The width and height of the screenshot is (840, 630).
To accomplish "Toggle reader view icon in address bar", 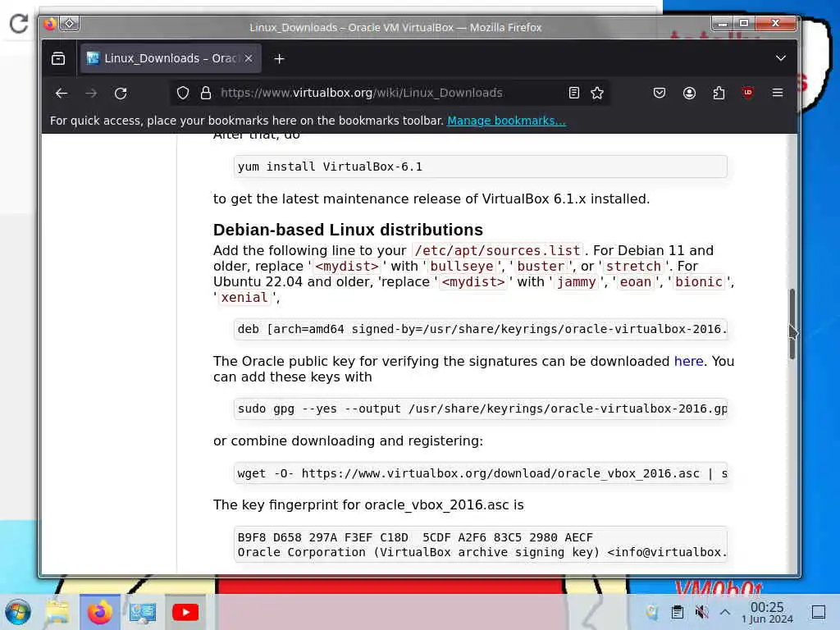I will click(x=573, y=94).
